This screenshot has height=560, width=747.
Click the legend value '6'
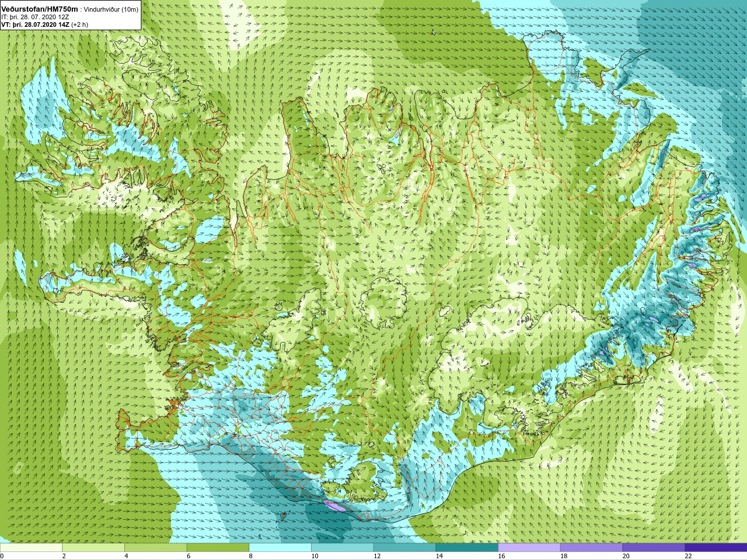(x=188, y=556)
